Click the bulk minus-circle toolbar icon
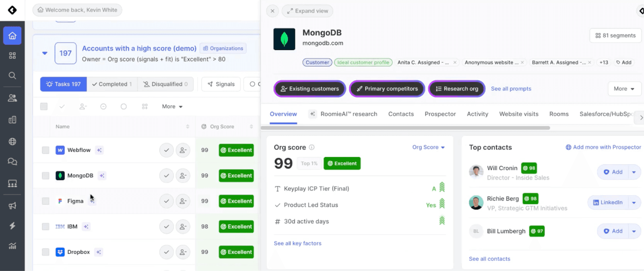Screen dimensions: 644x271 pos(103,107)
